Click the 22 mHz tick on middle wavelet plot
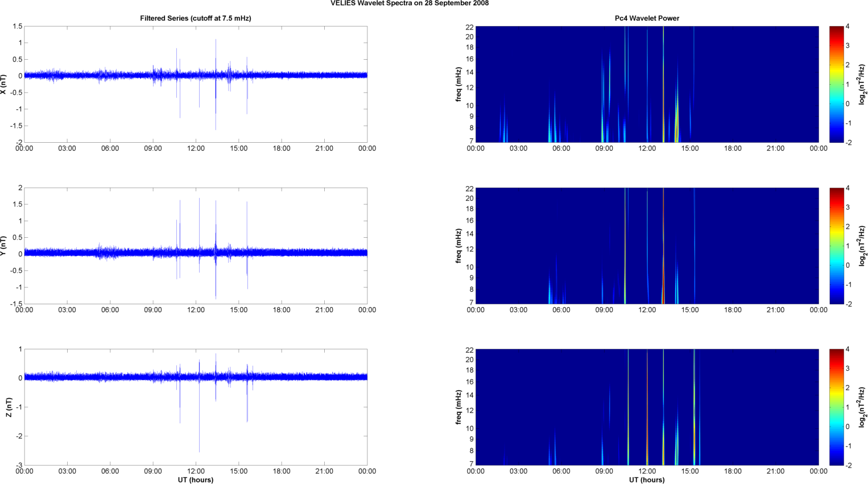Viewport: 868px width, 484px height. 470,188
